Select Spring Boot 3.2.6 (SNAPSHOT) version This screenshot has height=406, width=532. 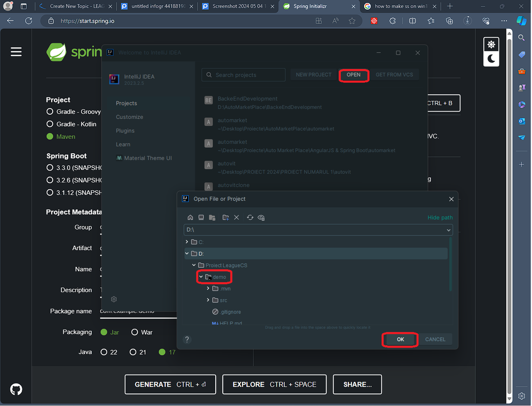(x=50, y=180)
